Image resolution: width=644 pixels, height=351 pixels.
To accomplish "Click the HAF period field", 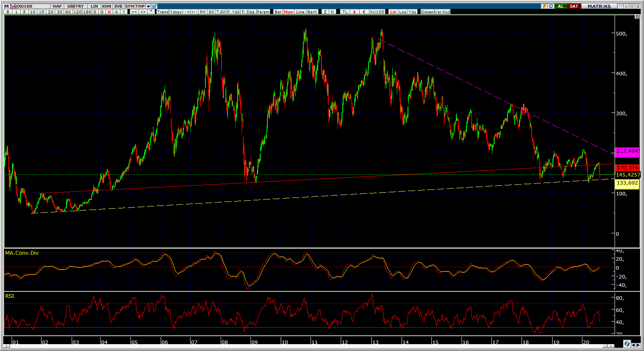I will [58, 6].
